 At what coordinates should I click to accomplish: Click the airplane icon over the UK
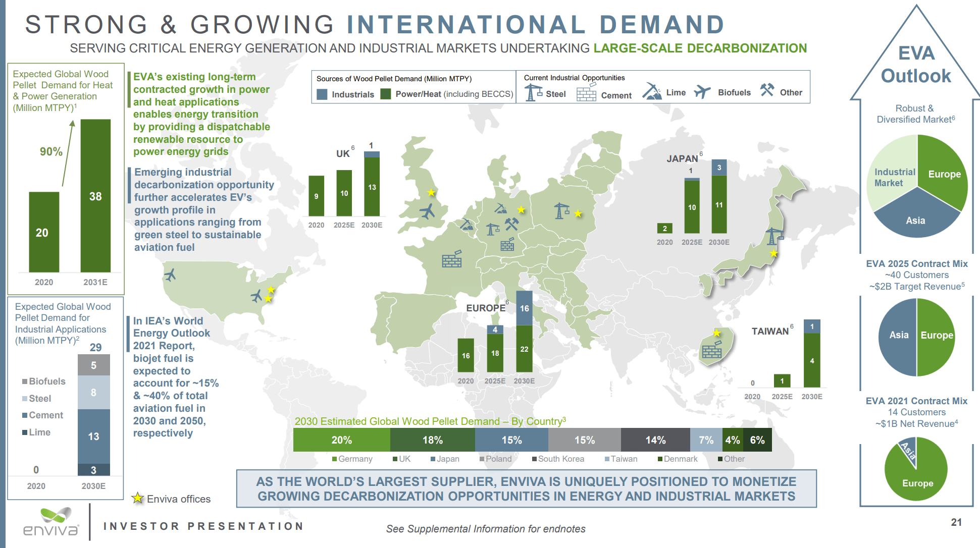coord(427,211)
